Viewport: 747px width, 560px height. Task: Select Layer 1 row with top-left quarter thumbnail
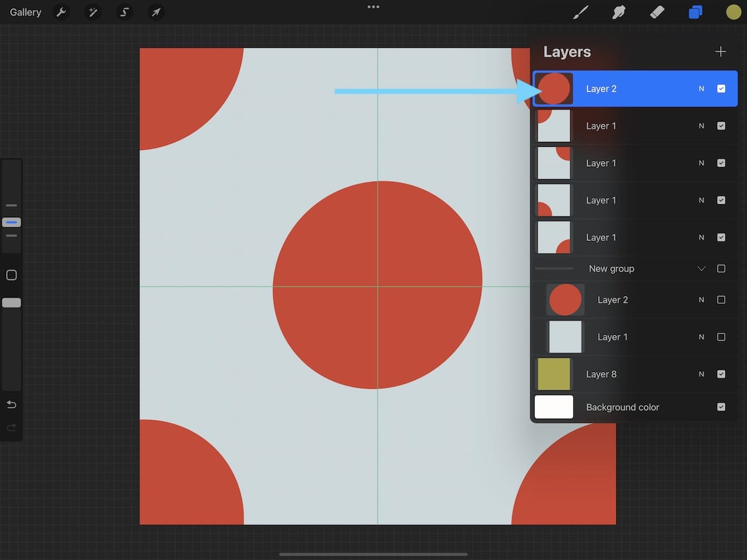pyautogui.click(x=634, y=126)
